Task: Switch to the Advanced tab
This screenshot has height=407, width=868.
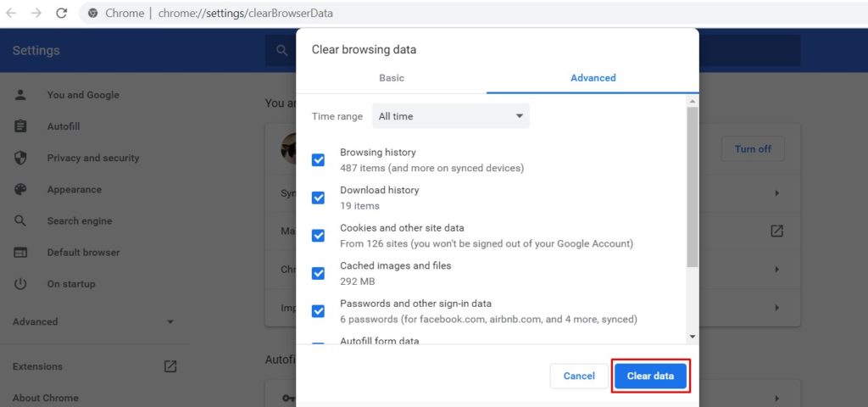Action: point(593,78)
